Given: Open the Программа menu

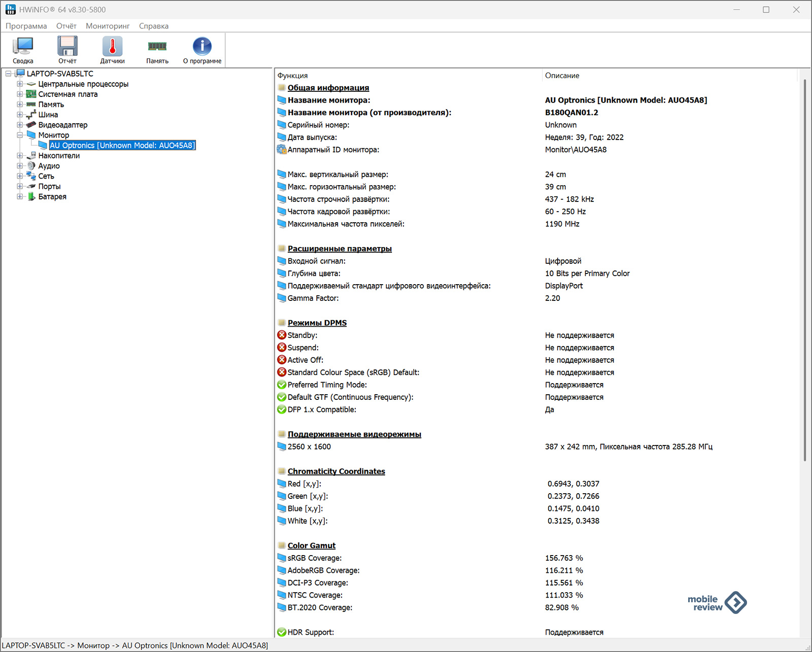Looking at the screenshot, I should (x=26, y=26).
